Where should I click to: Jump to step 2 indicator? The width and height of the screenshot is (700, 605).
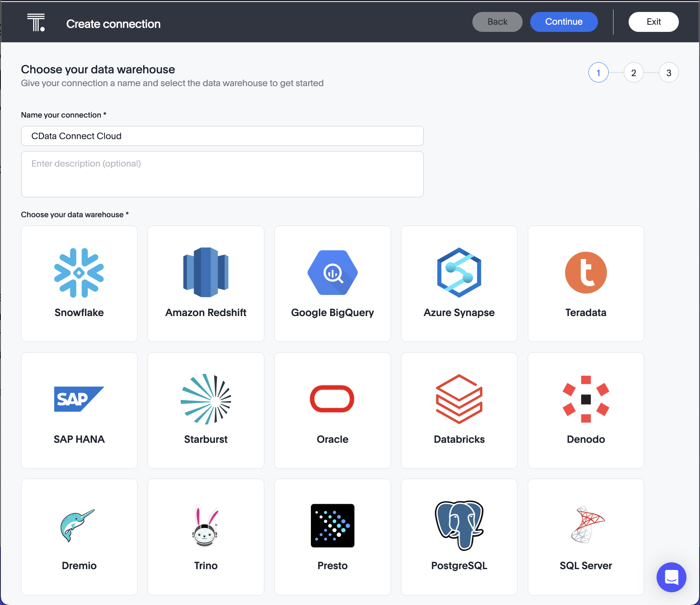pyautogui.click(x=633, y=73)
